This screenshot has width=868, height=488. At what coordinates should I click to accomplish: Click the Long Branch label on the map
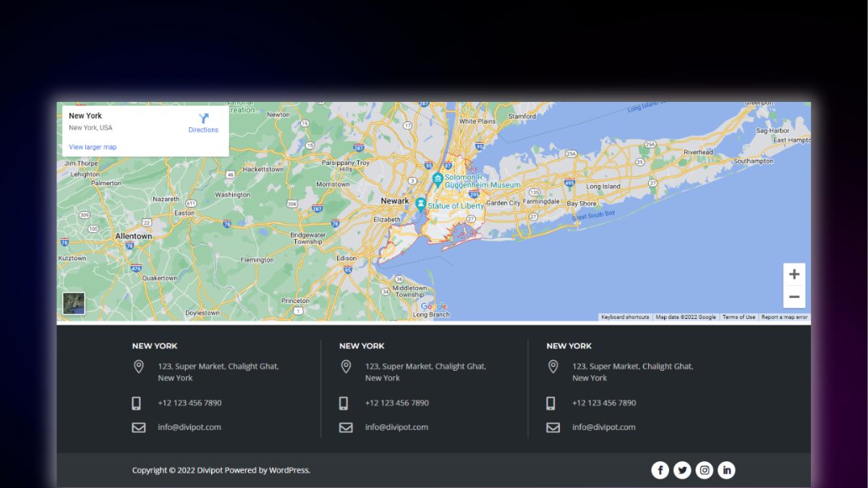(431, 314)
